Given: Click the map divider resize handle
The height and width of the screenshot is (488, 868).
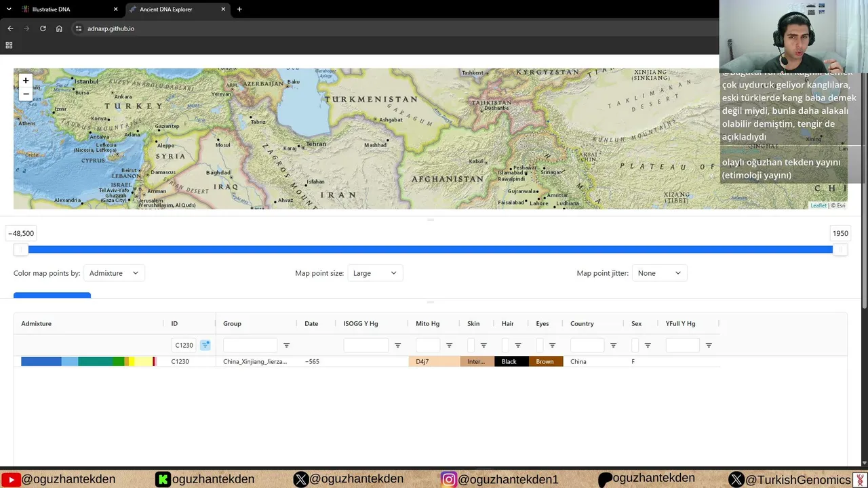Looking at the screenshot, I should [x=431, y=220].
